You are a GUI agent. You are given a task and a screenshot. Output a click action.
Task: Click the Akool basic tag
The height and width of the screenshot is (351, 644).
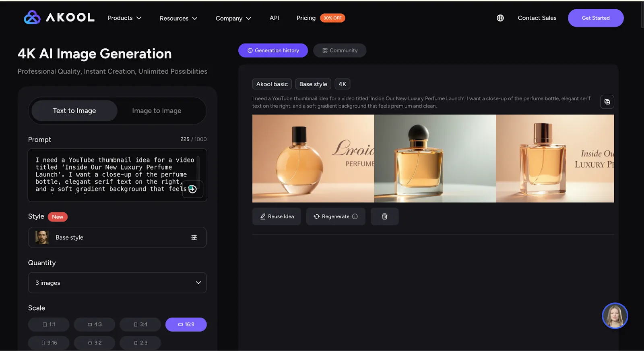tap(272, 84)
